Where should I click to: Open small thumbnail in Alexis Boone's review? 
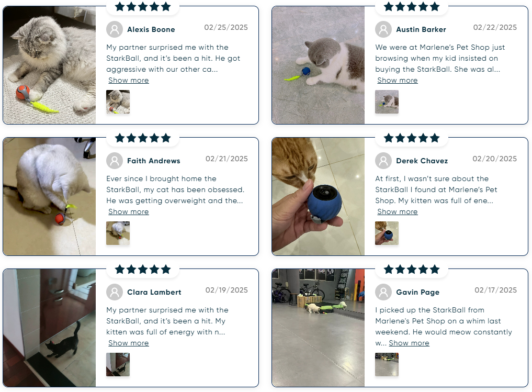[x=118, y=102]
